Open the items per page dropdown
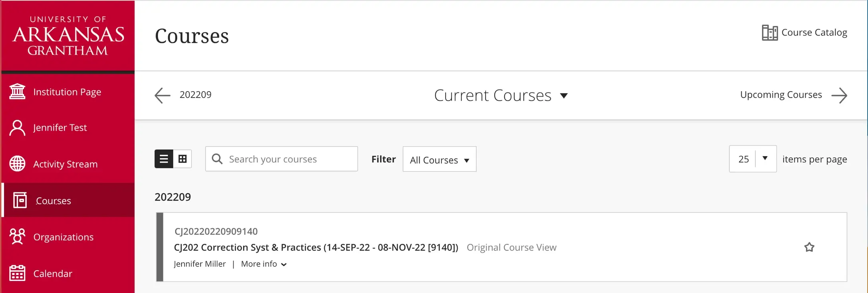Viewport: 868px width, 293px height. [764, 159]
